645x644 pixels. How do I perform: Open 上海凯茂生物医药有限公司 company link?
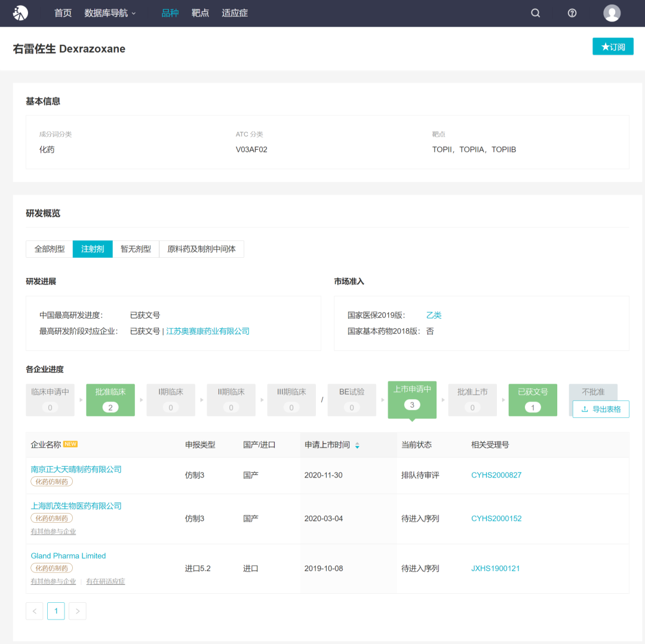(x=76, y=506)
